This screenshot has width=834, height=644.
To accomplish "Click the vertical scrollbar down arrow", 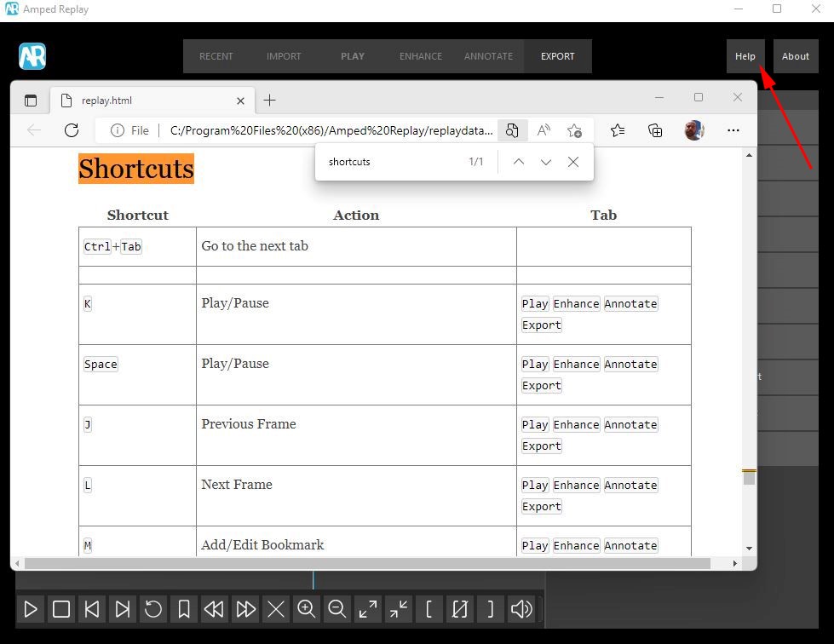I will 749,548.
